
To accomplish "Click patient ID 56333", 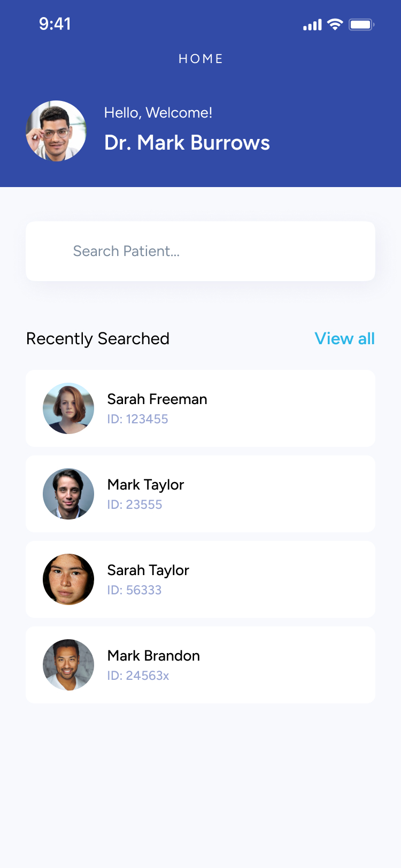I will (134, 590).
